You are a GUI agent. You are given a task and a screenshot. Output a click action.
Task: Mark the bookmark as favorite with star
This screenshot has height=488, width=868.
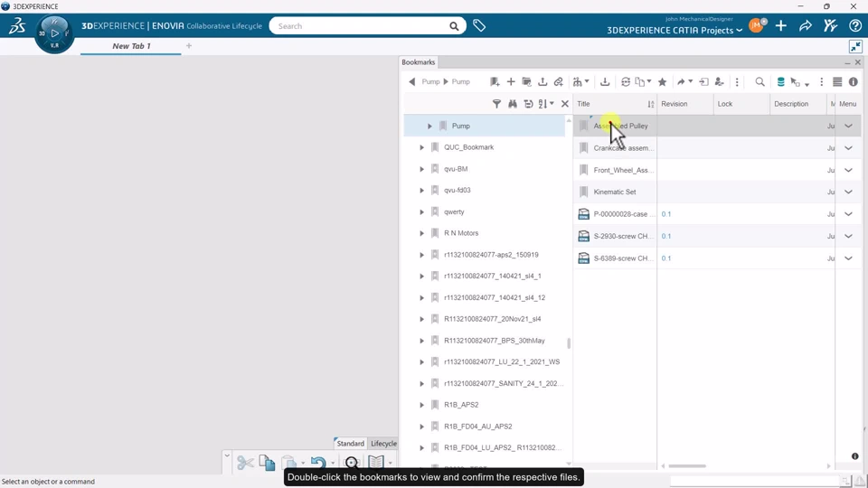[x=662, y=82]
